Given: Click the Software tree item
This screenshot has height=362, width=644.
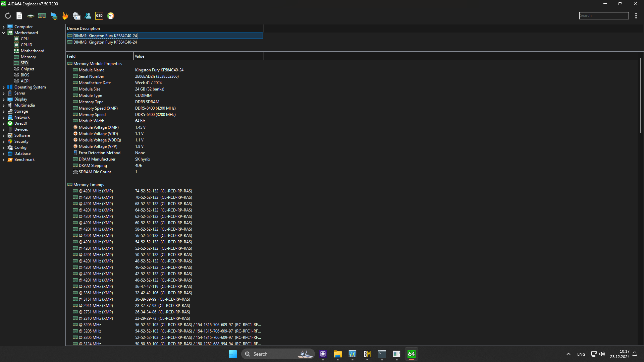Looking at the screenshot, I should tap(22, 135).
